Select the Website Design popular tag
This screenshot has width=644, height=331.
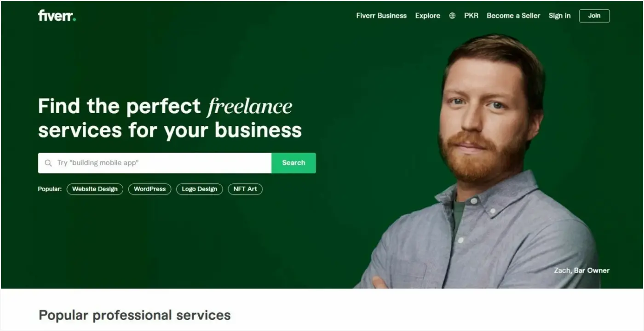pos(95,189)
